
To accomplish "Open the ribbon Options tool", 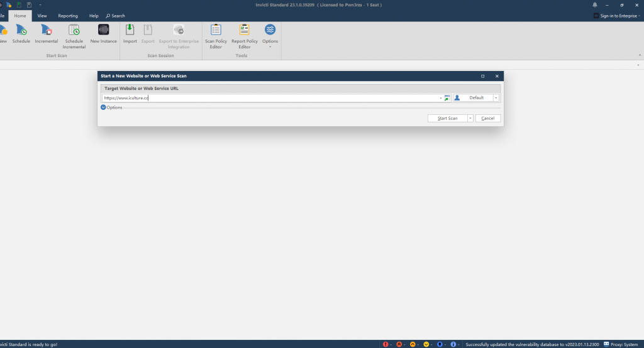I will tap(270, 36).
